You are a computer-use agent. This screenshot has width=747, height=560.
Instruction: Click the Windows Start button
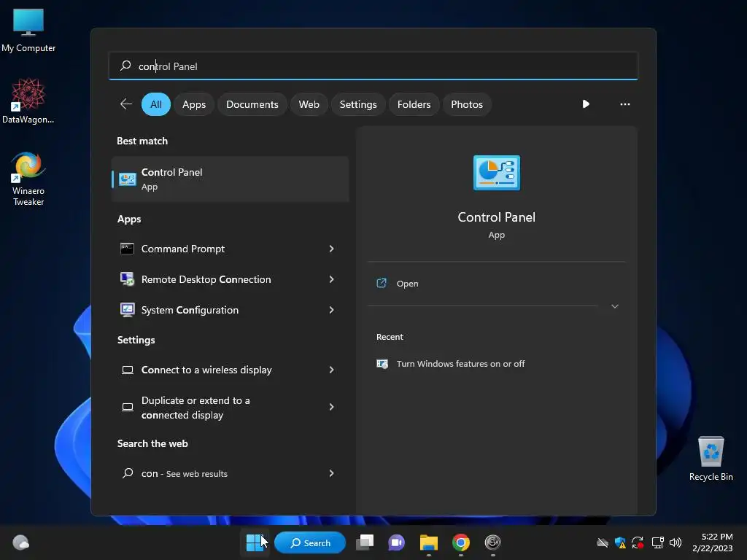coord(255,542)
